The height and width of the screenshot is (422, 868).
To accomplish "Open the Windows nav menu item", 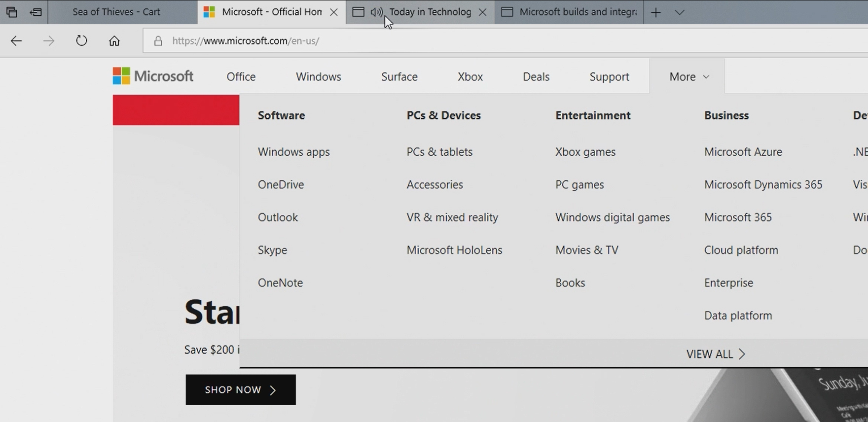I will click(x=319, y=76).
